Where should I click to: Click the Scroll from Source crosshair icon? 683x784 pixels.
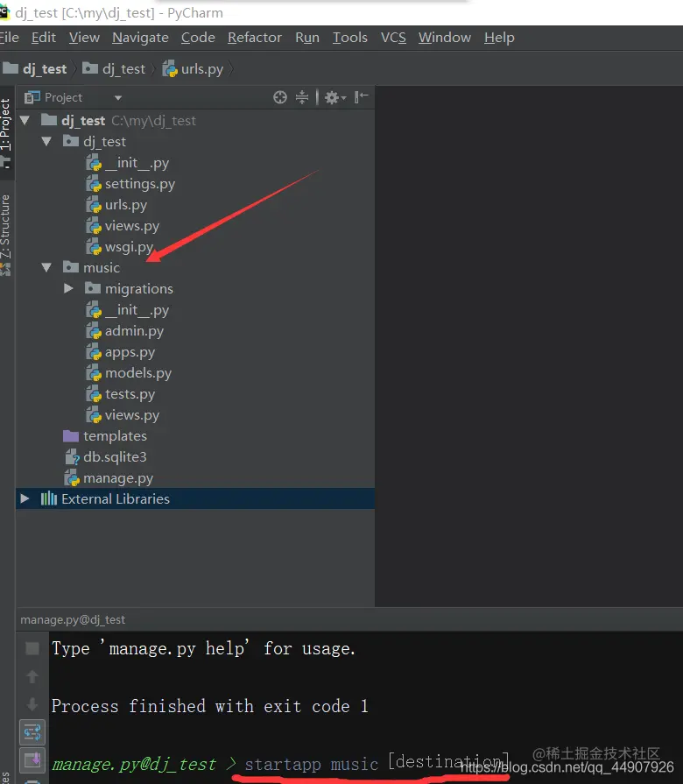[280, 97]
